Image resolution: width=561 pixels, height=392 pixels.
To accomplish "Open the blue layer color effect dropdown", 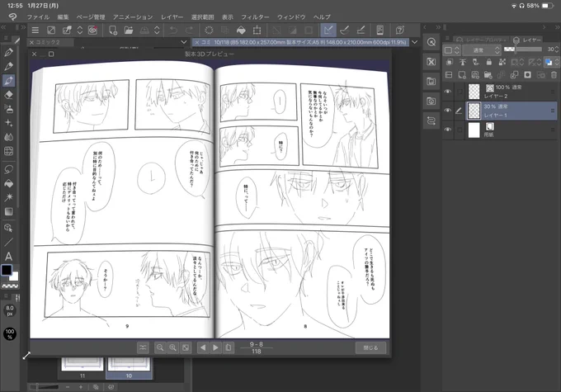I will pos(556,62).
